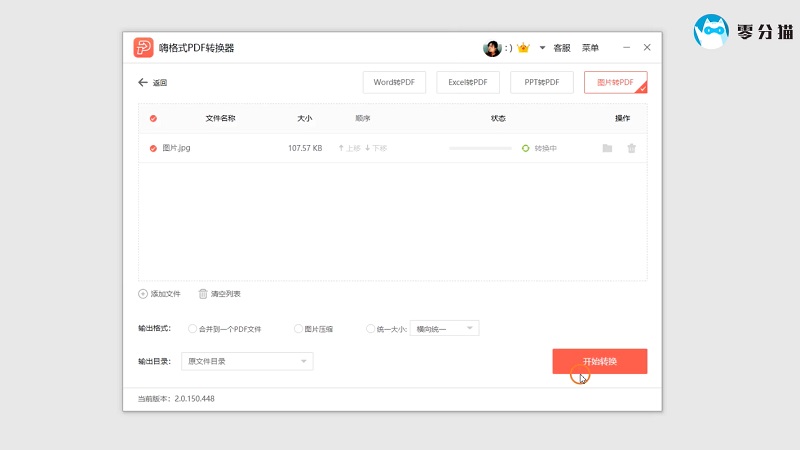Switch to Word转PDF tab

[394, 82]
